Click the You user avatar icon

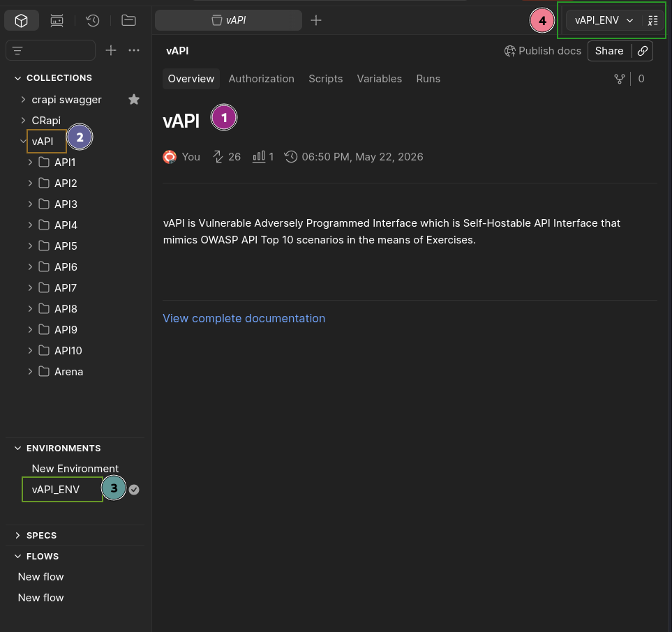(170, 157)
